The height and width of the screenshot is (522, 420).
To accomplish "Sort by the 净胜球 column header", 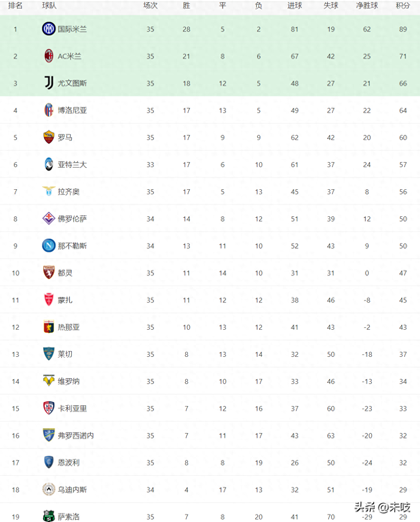I will click(367, 6).
